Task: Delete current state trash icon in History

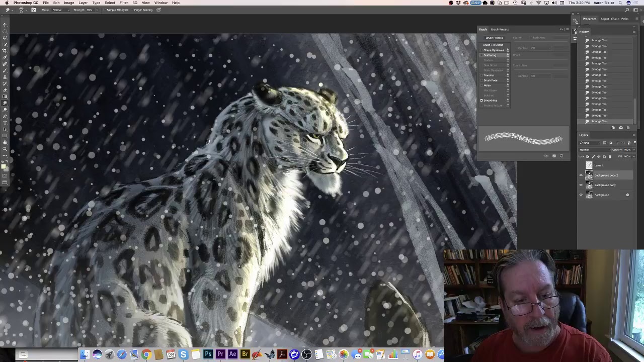Action: [x=628, y=128]
